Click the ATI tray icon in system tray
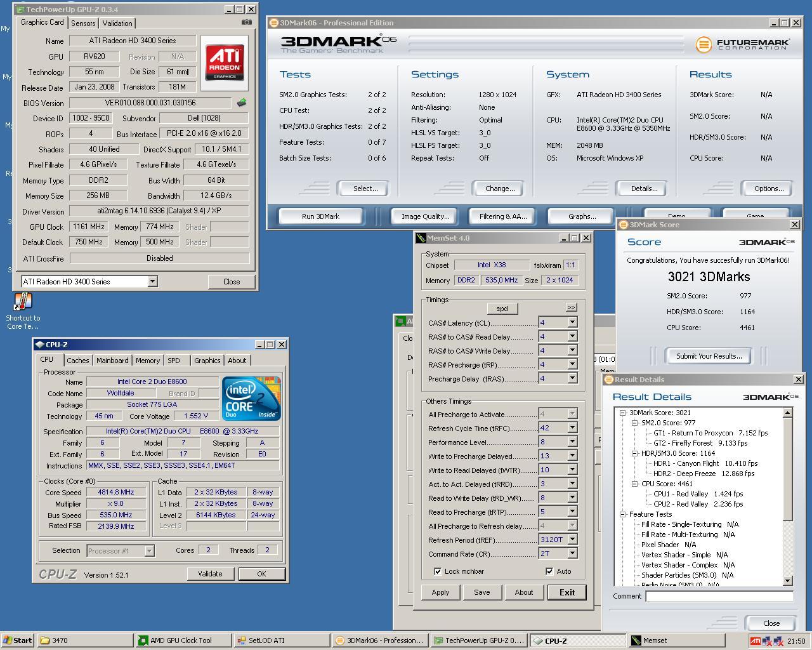 [x=755, y=641]
